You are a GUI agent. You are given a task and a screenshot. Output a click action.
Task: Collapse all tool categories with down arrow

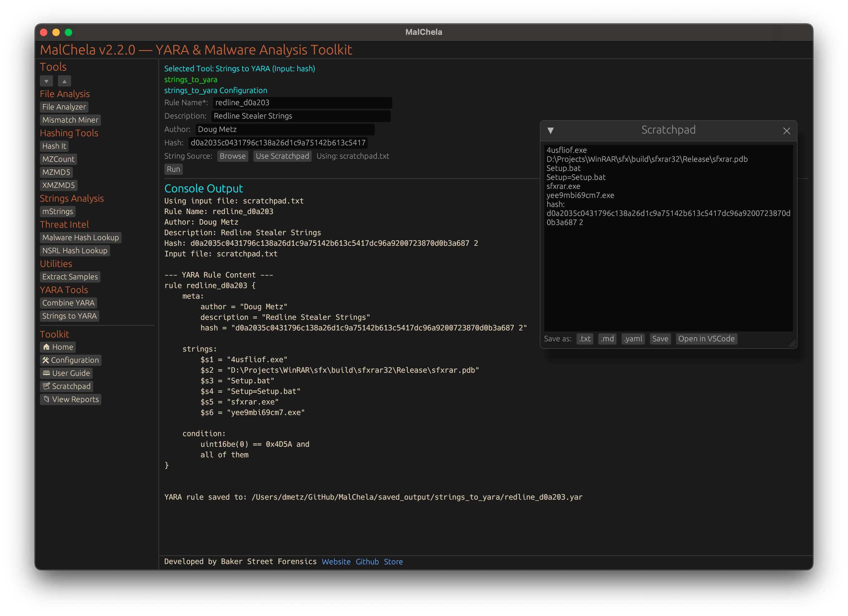point(46,81)
